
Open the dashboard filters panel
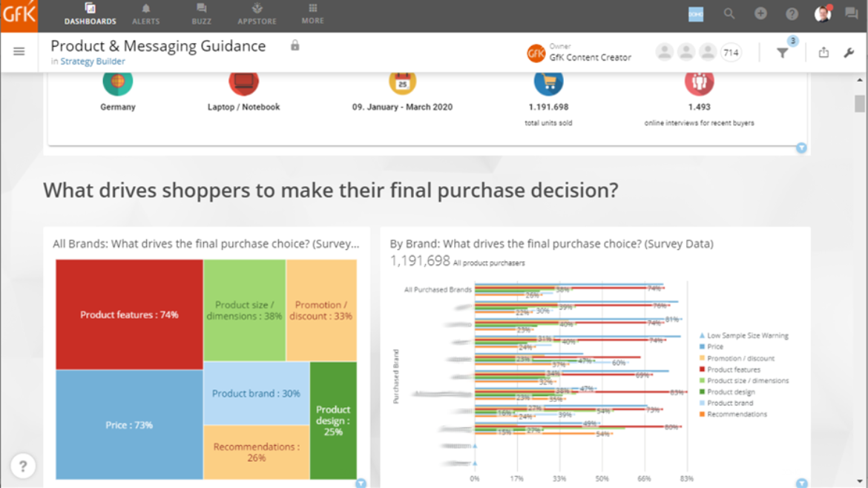(782, 52)
